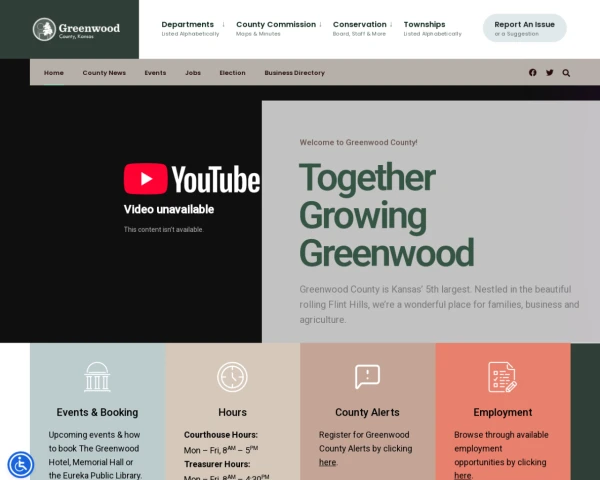The image size is (600, 480).
Task: Go to the Business Directory page
Action: click(x=294, y=73)
